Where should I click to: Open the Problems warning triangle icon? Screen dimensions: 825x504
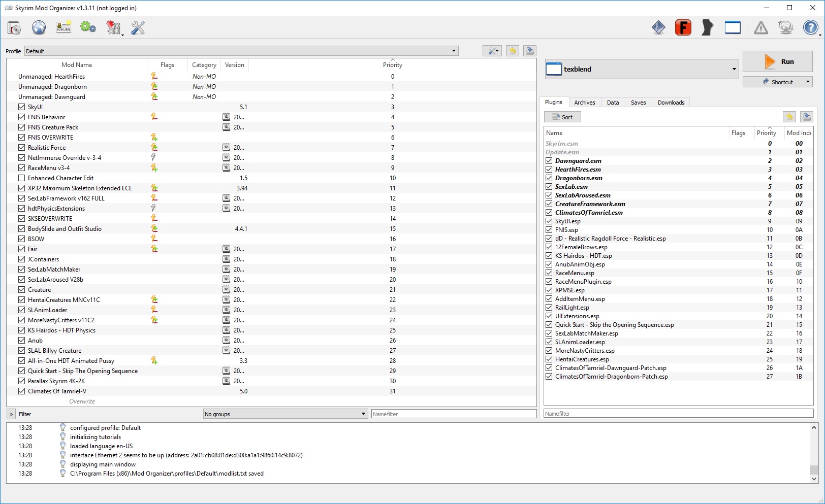(760, 27)
